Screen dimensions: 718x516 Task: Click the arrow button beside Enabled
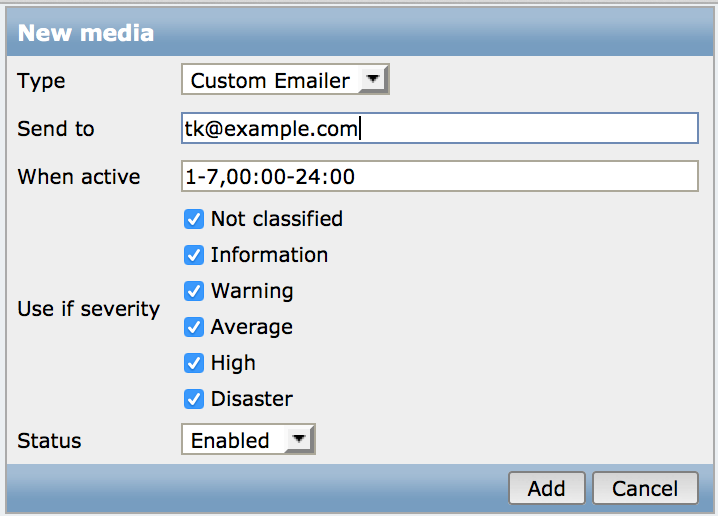299,440
